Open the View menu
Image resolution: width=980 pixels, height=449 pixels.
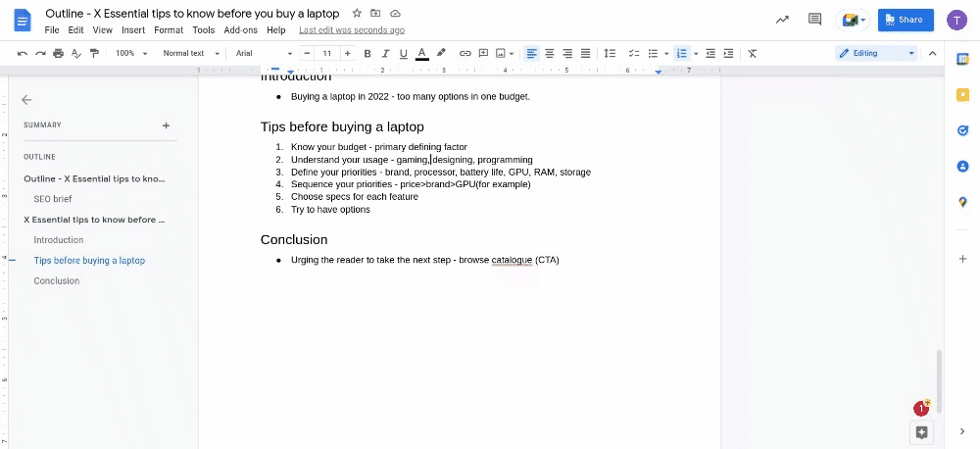point(103,30)
